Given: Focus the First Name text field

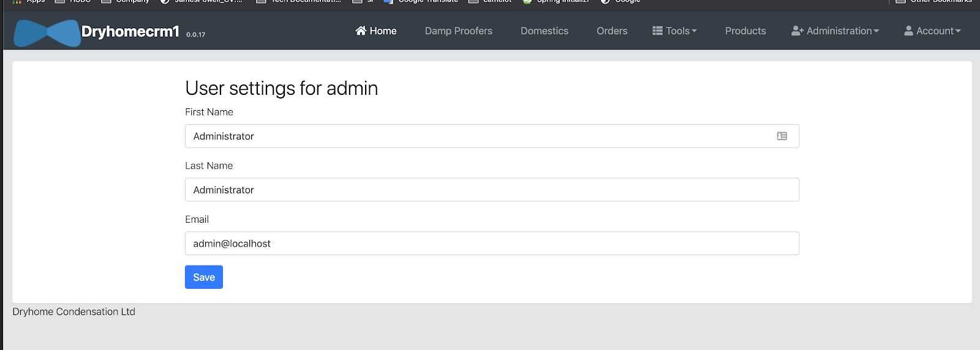Looking at the screenshot, I should pos(478,136).
